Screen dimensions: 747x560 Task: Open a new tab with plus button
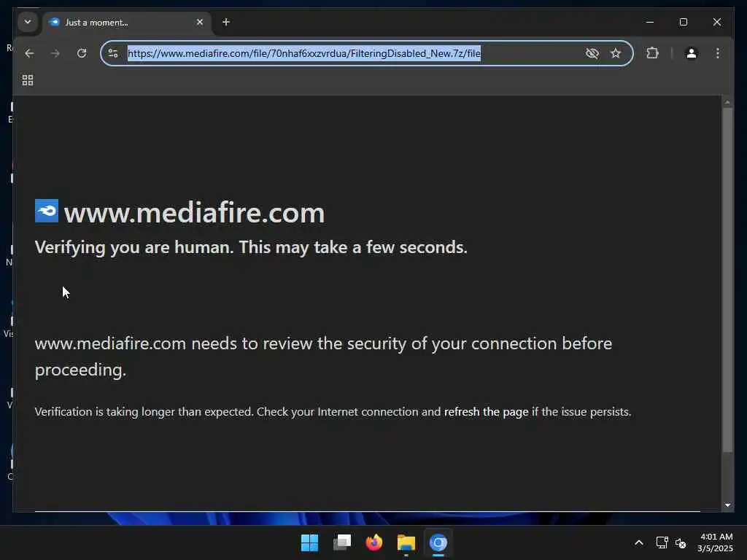[226, 22]
